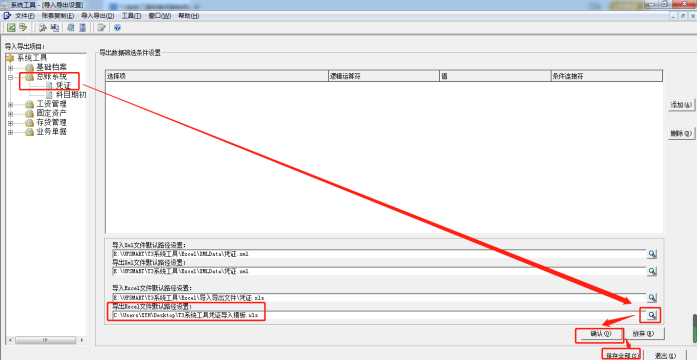
Task: Click the 添加 button
Action: tap(681, 105)
